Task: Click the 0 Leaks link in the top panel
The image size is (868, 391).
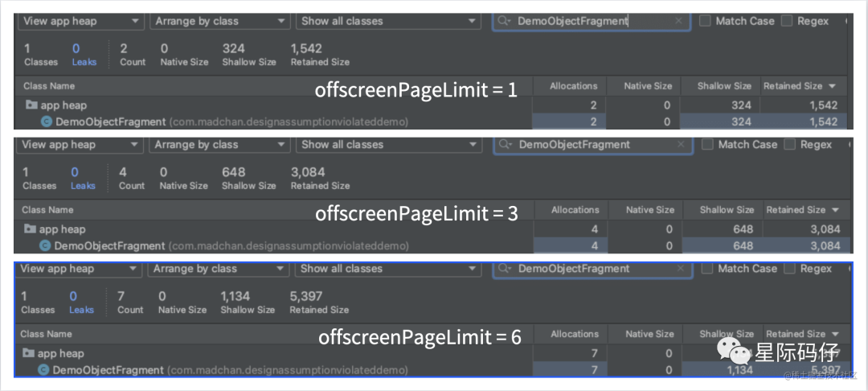Action: (84, 55)
